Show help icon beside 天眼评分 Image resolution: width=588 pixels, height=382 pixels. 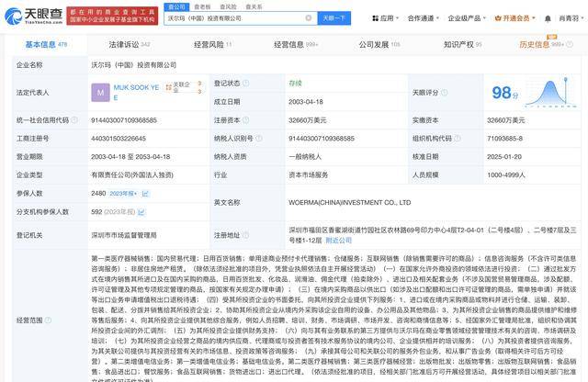[444, 93]
